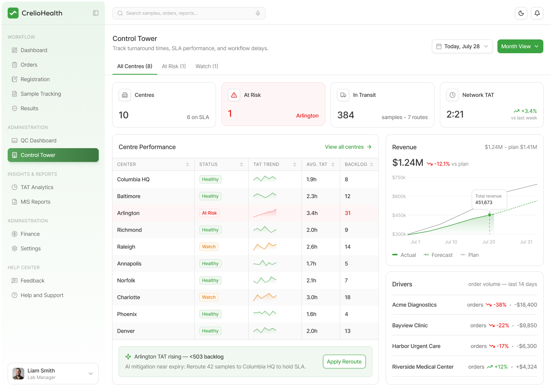Click the microphone icon in search
This screenshot has height=392, width=551.
258,13
